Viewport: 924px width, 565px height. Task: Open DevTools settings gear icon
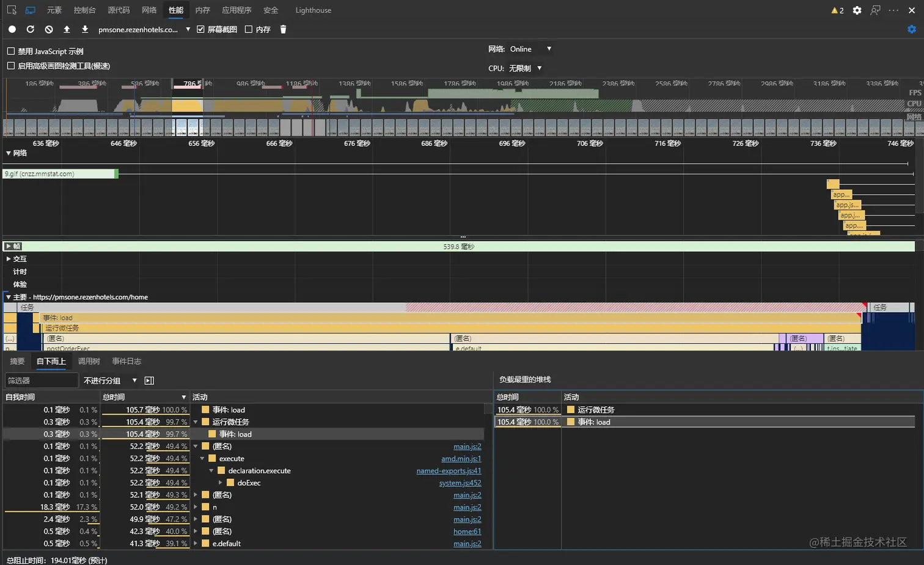click(857, 10)
